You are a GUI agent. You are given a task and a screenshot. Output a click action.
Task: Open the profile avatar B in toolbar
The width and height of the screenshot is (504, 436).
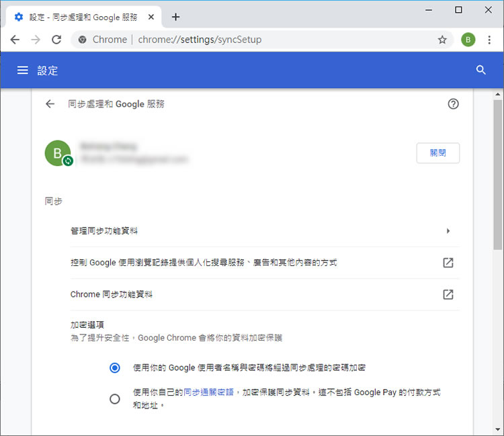(x=468, y=40)
